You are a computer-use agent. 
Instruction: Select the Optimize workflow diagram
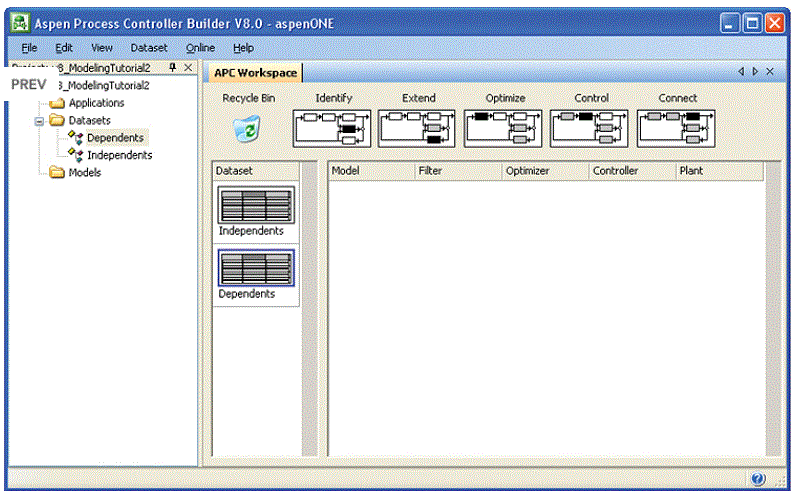(503, 129)
